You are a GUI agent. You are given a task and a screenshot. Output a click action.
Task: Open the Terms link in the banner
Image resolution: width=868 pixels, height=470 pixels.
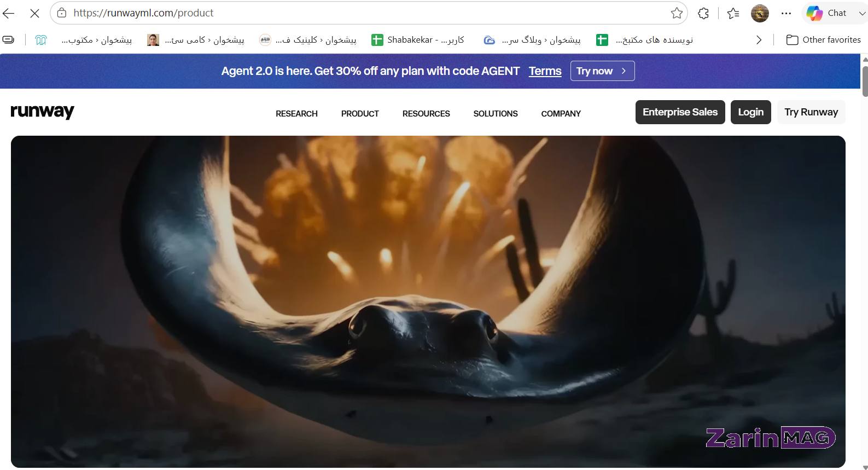[x=545, y=71]
